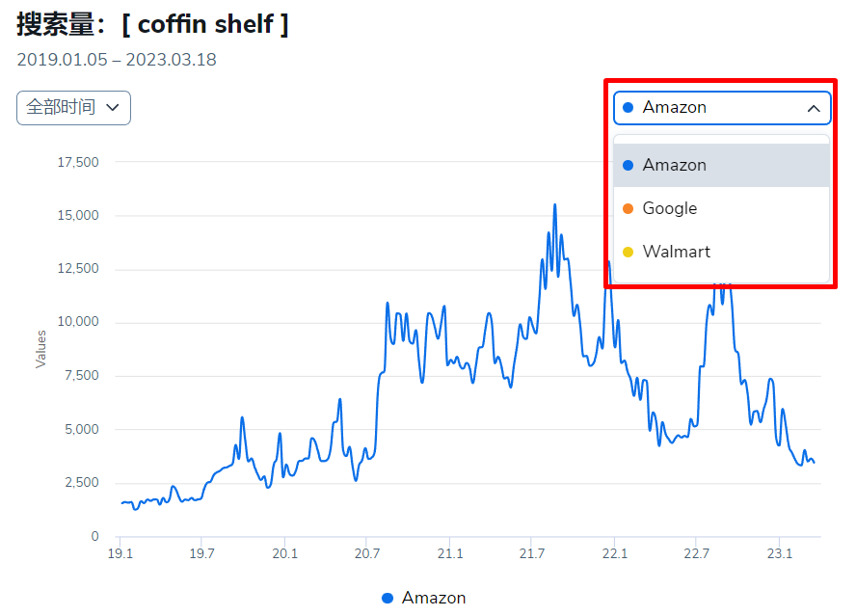
Task: Click the blue dot inside the combo box
Action: coord(629,108)
